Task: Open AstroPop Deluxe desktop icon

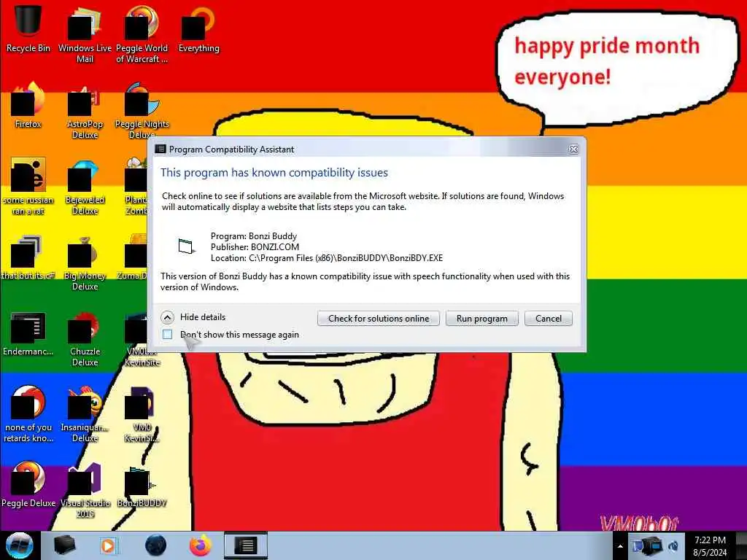Action: coord(85,111)
